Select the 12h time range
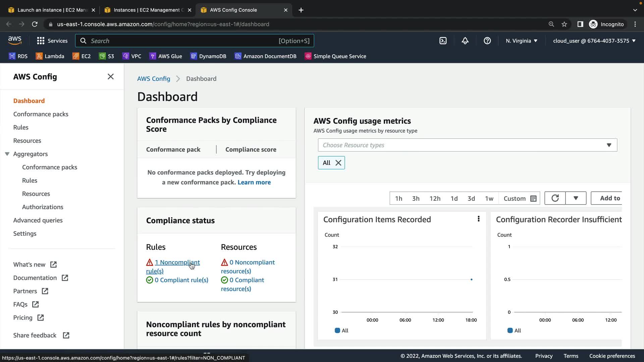The height and width of the screenshot is (362, 644). (435, 198)
